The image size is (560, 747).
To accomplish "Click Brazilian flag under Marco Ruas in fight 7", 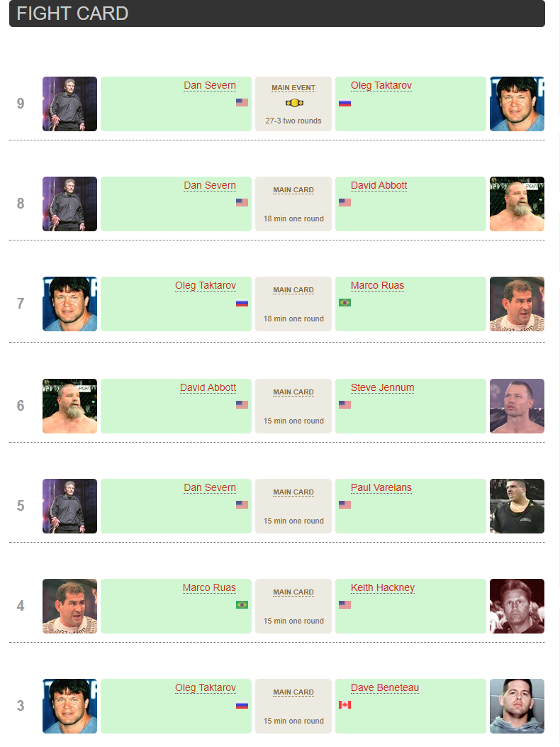I will coord(345,303).
